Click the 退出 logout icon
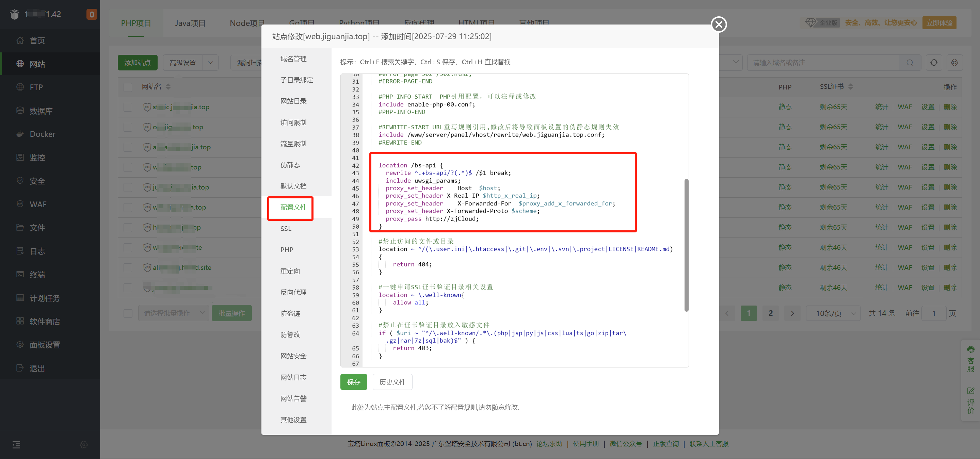The image size is (980, 459). point(20,368)
